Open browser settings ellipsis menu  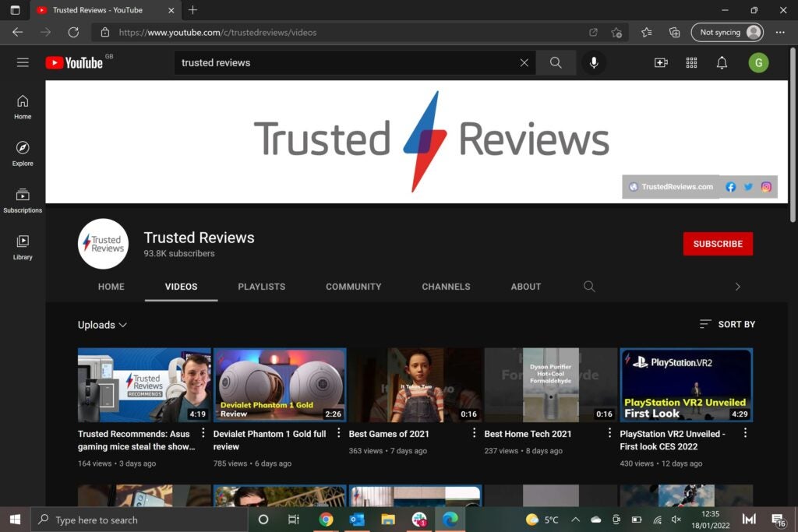click(x=780, y=32)
